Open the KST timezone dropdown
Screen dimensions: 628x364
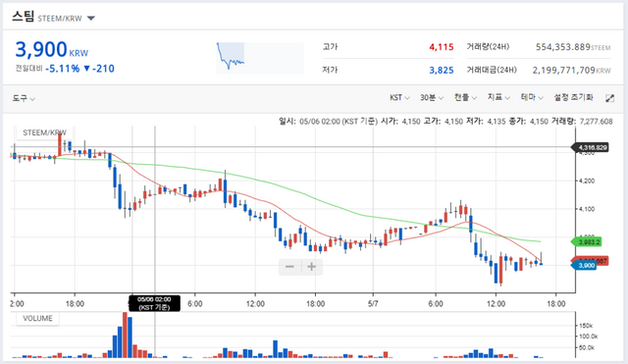point(399,97)
